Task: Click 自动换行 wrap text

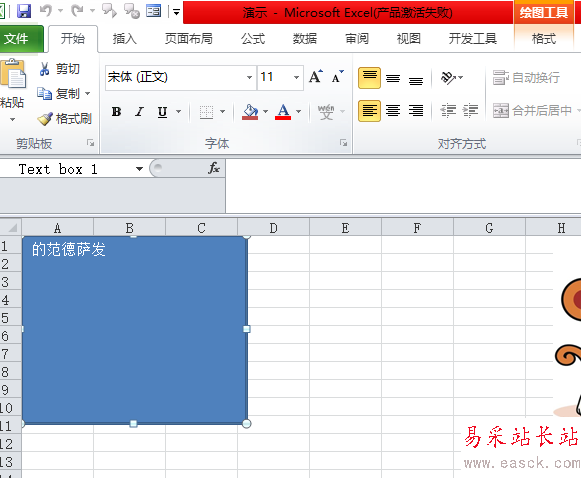Action: point(526,77)
